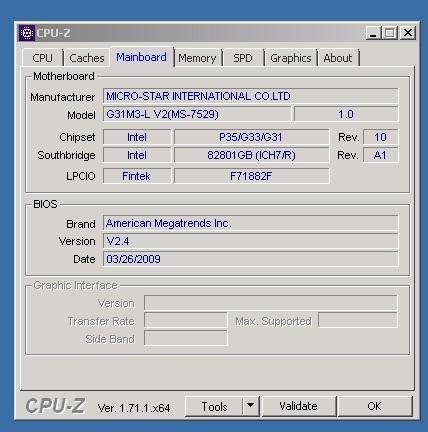Viewport: 428px width, 432px height.
Task: Click the BIOS Date field 03/26/2009
Action: point(251,259)
